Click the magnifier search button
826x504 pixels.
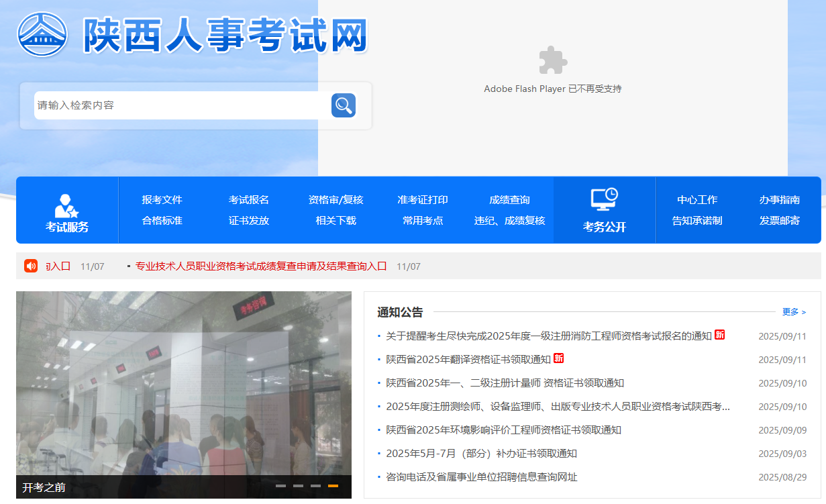pyautogui.click(x=344, y=105)
